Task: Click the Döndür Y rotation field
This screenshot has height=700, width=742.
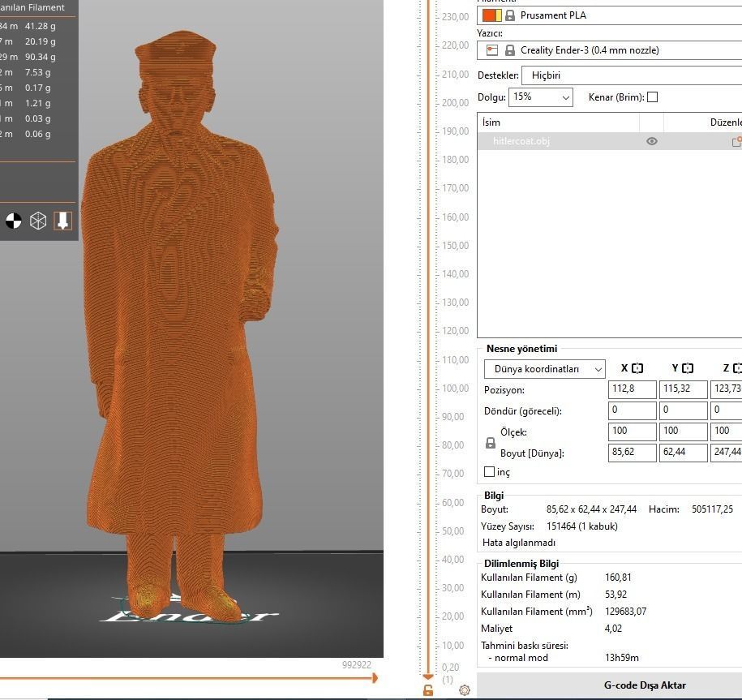Action: 684,410
